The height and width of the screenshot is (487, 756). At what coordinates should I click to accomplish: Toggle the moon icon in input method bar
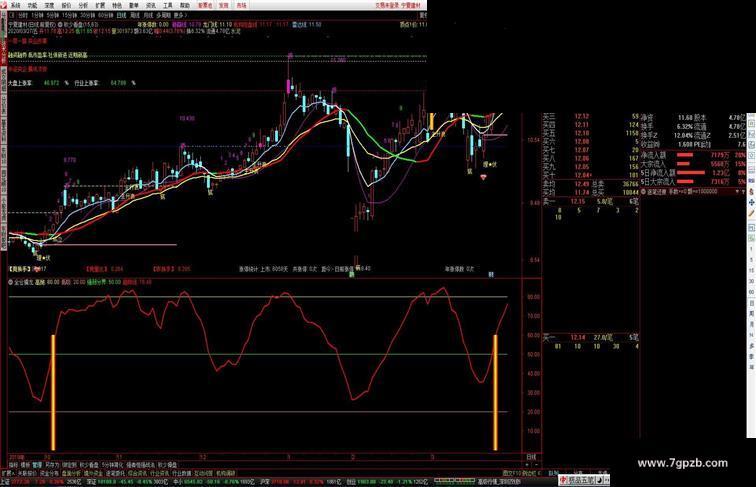tap(598, 480)
